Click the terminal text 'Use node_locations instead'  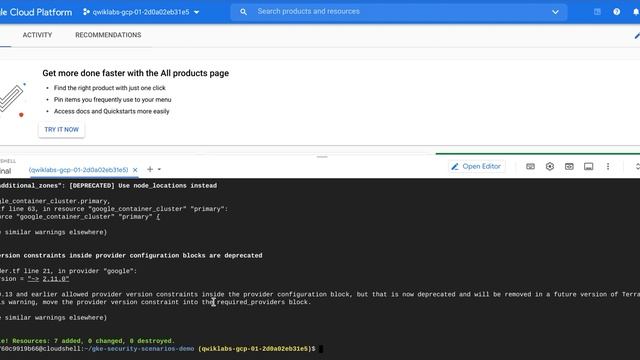[x=168, y=186]
